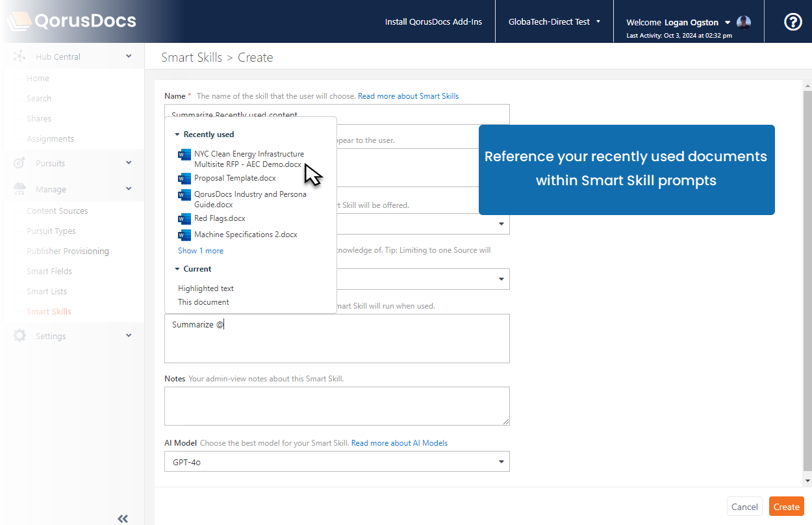
Task: Click Word icon beside Machine Specifications 2.docx
Action: (x=184, y=235)
